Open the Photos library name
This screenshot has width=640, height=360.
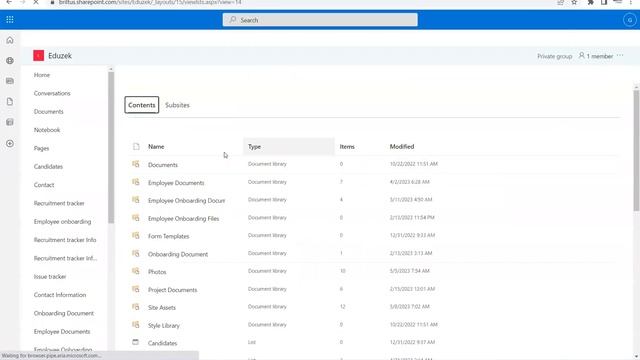pyautogui.click(x=157, y=272)
